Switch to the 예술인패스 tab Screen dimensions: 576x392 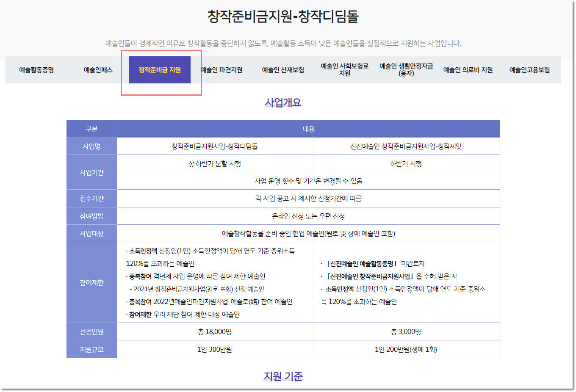98,70
